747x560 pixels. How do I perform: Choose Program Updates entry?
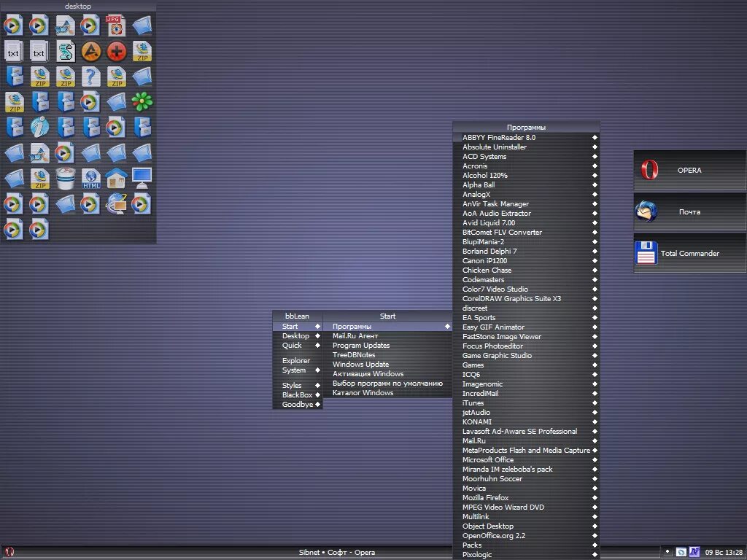387,345
